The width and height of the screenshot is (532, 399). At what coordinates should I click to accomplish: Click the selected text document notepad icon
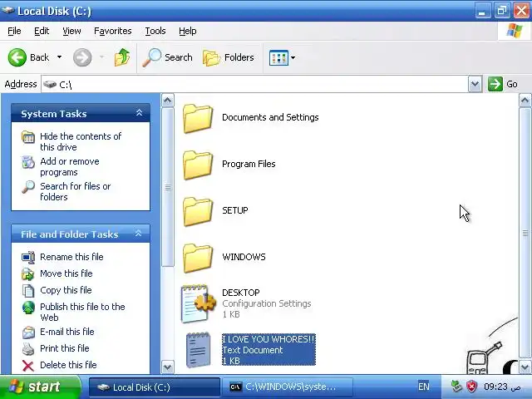(x=198, y=350)
